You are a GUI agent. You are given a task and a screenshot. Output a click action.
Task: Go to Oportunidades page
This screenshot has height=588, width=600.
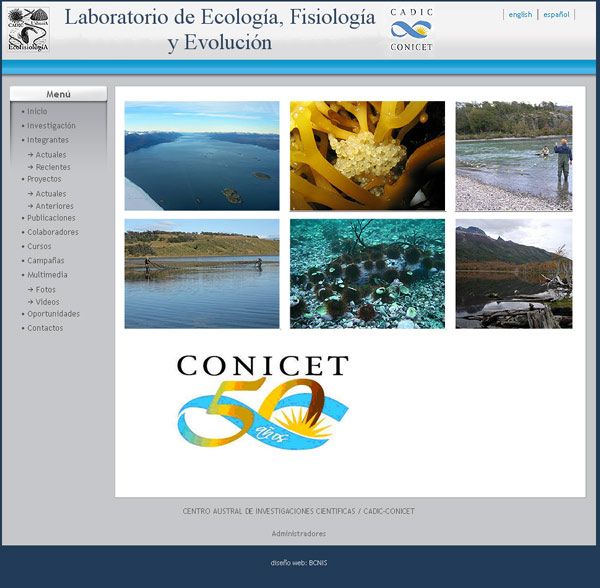[53, 314]
